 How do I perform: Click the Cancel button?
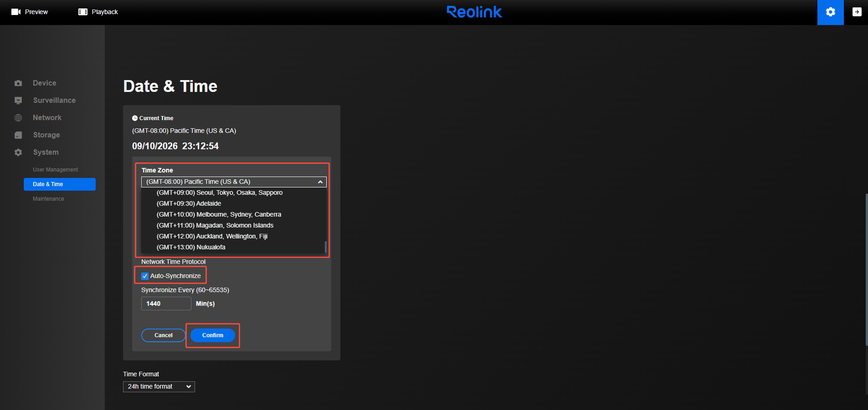pos(163,335)
